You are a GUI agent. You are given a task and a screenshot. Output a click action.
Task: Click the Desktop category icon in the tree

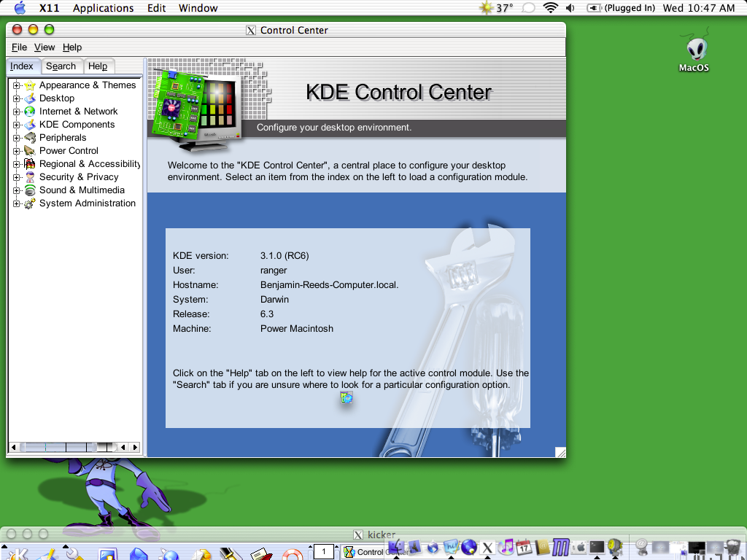pos(29,98)
